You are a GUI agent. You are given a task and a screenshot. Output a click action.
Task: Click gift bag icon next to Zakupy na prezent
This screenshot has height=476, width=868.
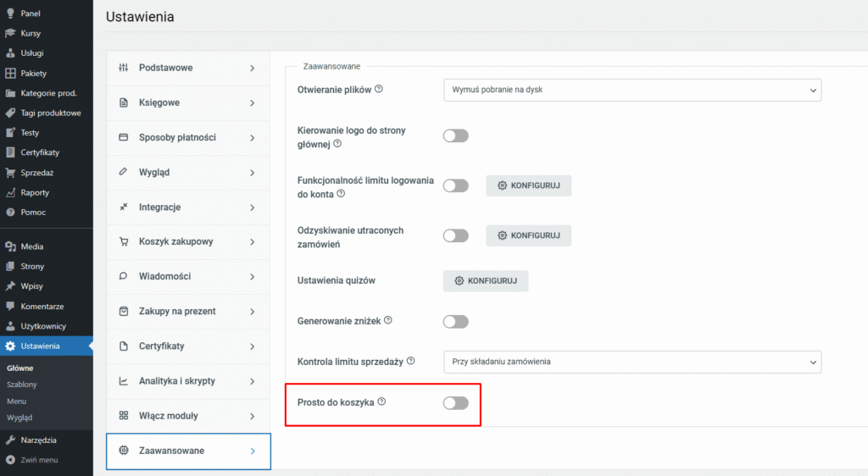pyautogui.click(x=124, y=311)
